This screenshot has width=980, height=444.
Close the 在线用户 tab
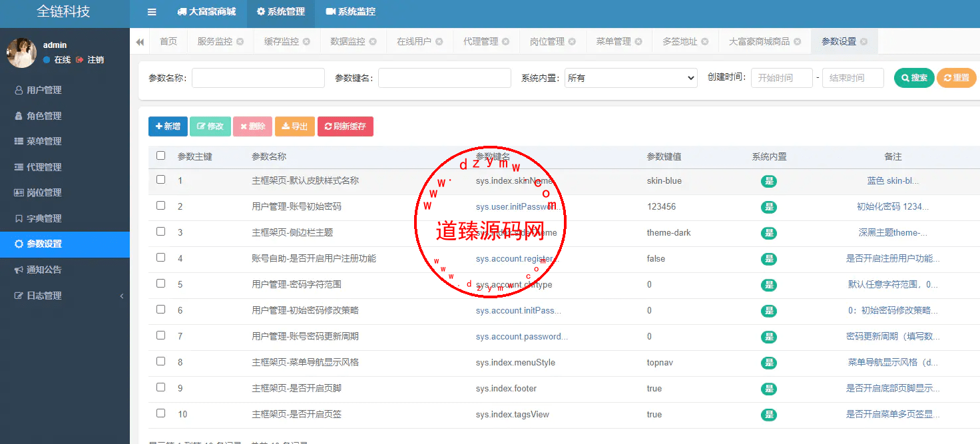click(439, 41)
